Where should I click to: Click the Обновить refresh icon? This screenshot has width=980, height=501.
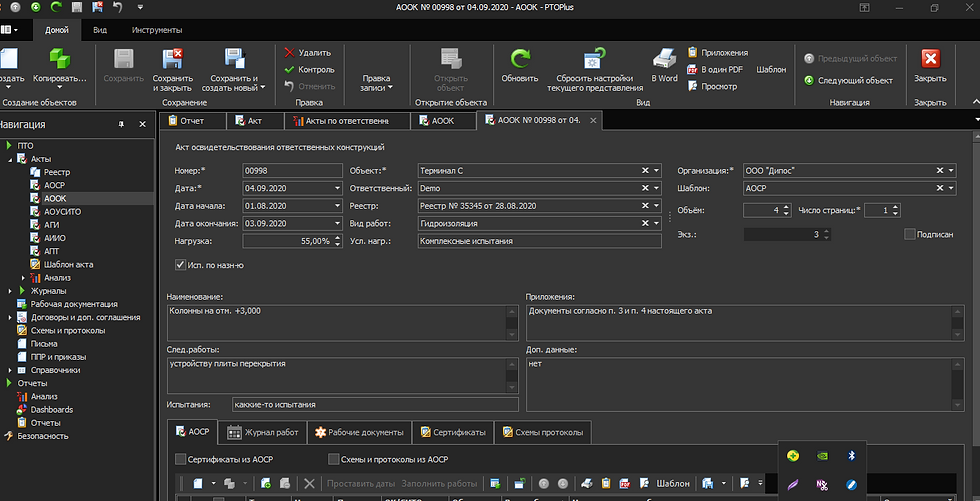[x=520, y=59]
